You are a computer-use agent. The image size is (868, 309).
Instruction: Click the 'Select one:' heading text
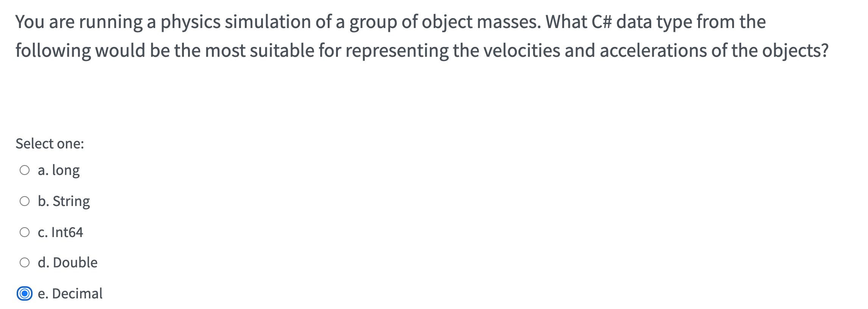[x=49, y=143]
